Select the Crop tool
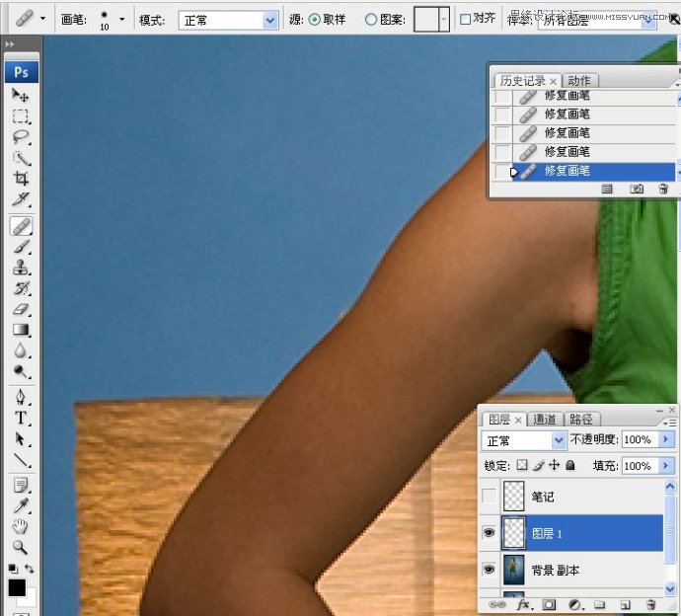The image size is (681, 616). point(20,179)
